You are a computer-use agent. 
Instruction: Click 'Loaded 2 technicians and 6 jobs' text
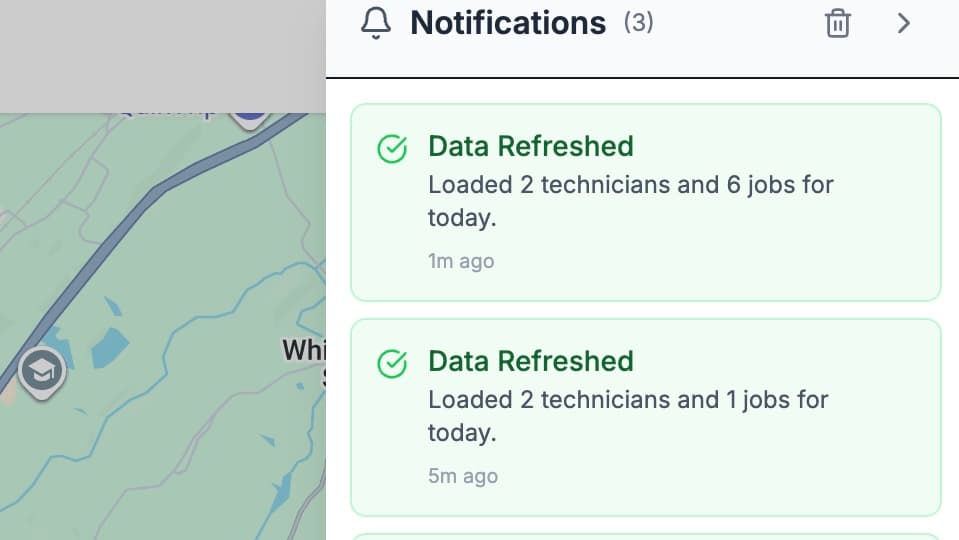click(630, 185)
